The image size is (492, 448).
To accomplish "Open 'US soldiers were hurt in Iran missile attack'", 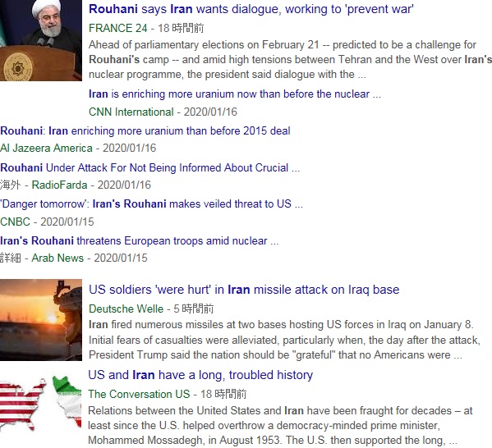I will pos(244,290).
